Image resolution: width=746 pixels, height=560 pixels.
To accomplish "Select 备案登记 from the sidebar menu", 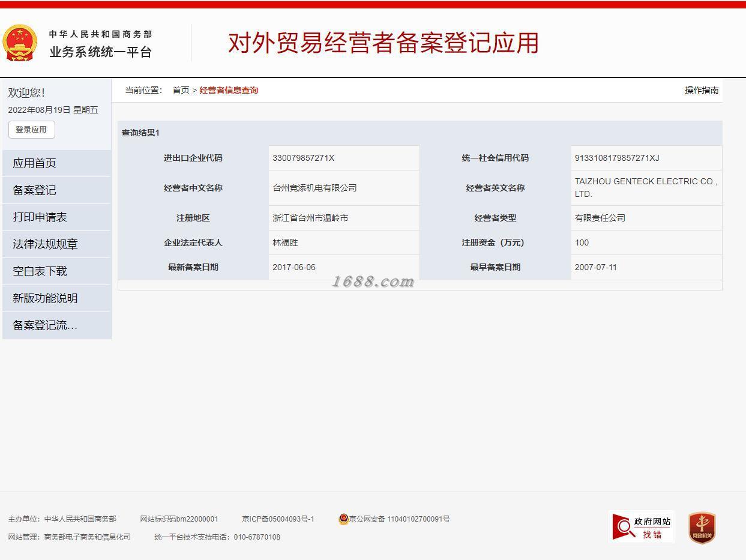I will coord(57,190).
